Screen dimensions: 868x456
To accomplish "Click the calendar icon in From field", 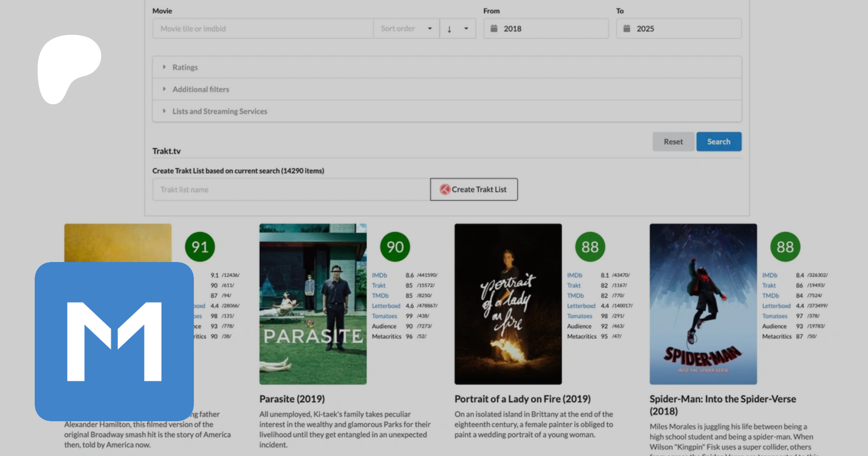I will [x=494, y=28].
